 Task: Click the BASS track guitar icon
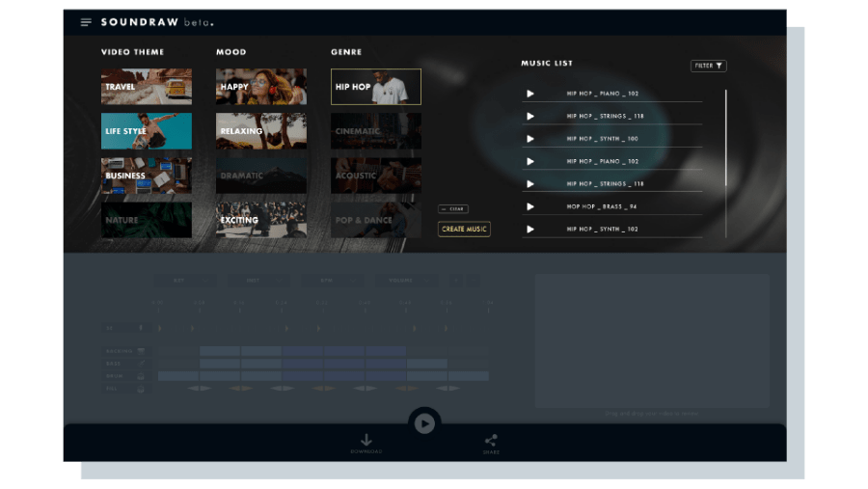(x=141, y=364)
